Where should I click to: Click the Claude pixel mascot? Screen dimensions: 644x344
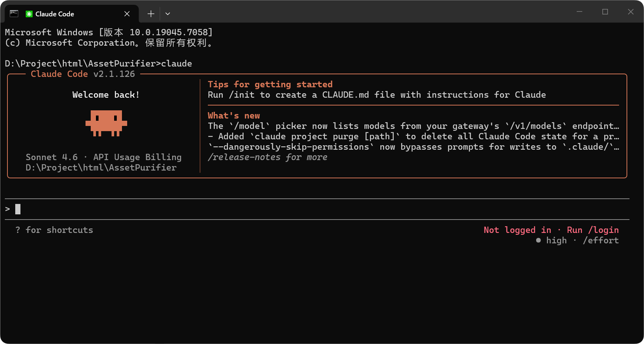pos(106,123)
